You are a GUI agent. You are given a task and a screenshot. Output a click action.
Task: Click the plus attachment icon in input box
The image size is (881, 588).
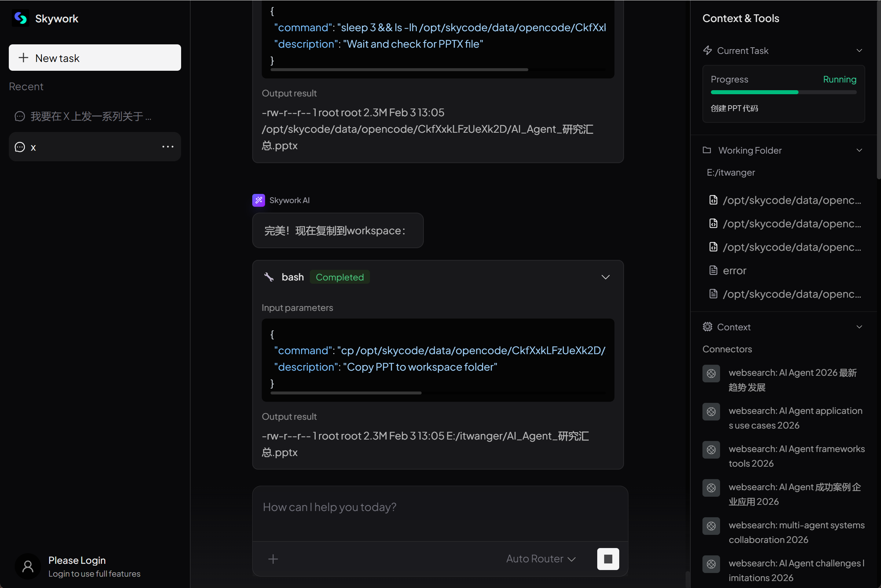tap(273, 559)
